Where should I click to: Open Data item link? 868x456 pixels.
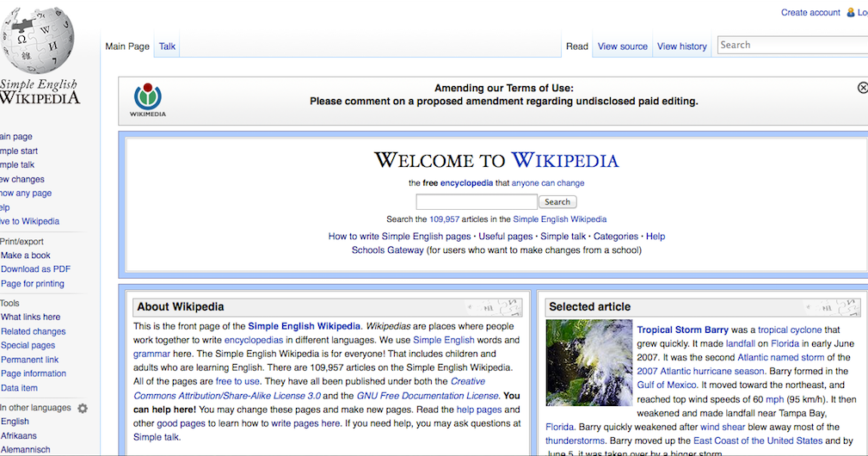pyautogui.click(x=19, y=388)
